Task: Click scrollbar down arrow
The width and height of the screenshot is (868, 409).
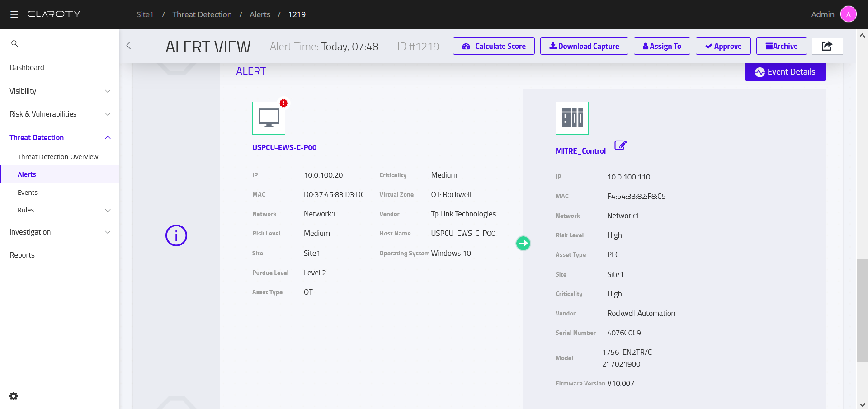Action: coord(862,404)
